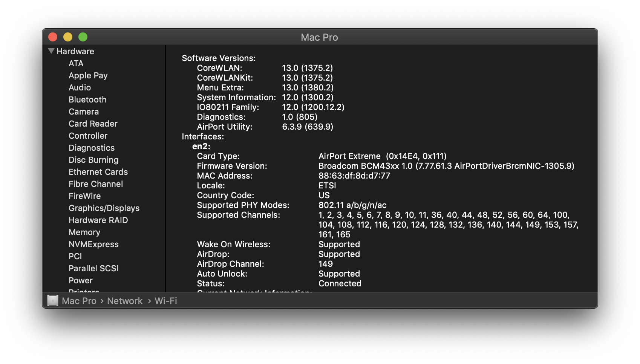Click AirPort Utility value 6.3.9 (639.9)
Image resolution: width=640 pixels, height=364 pixels.
(308, 127)
